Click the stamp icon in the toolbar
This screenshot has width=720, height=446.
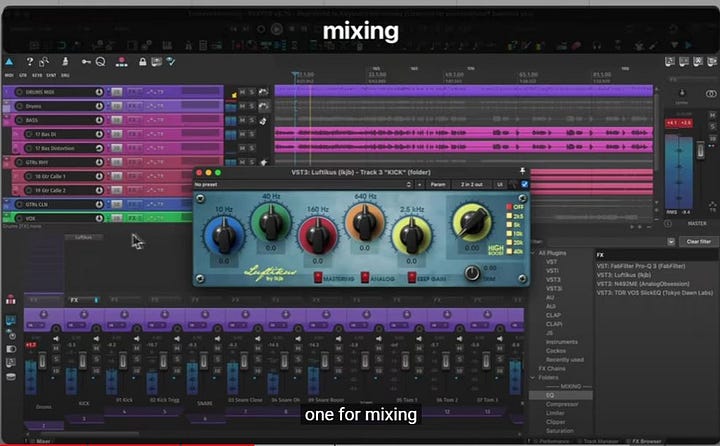click(x=65, y=62)
